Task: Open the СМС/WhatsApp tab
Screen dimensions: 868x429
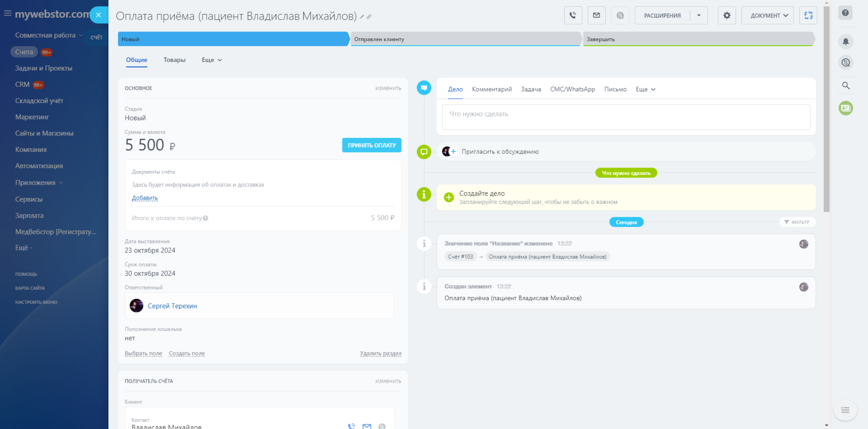Action: (x=572, y=89)
